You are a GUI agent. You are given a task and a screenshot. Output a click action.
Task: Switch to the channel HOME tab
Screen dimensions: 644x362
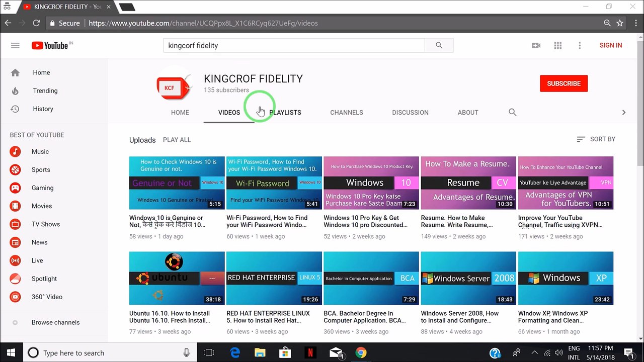pos(180,112)
